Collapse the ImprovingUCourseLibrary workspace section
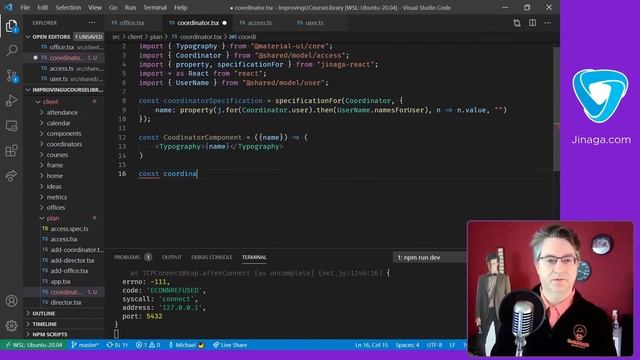The height and width of the screenshot is (360, 640). [x=64, y=90]
